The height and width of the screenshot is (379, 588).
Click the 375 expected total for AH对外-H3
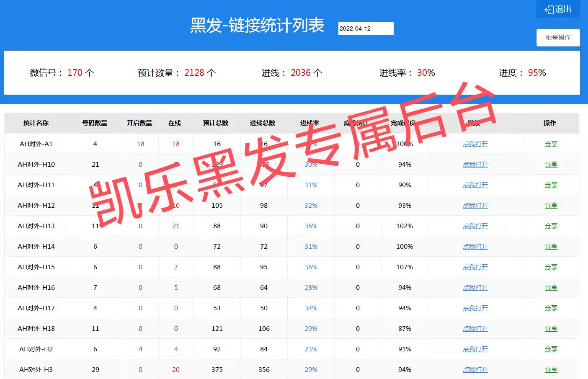[x=217, y=370]
